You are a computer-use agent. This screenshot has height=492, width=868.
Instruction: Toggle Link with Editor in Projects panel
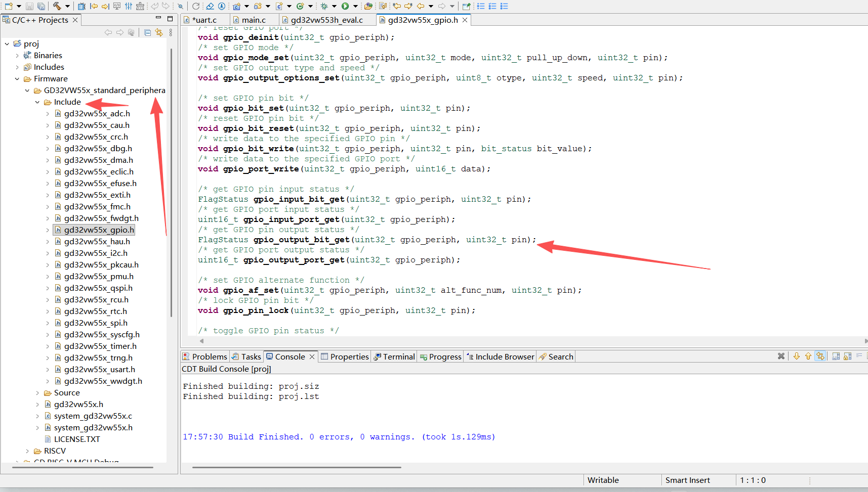(159, 32)
